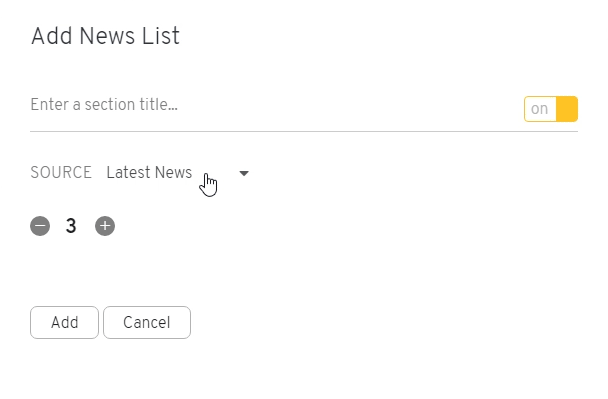Toggle the section title on switch
Screen dimensions: 608x399
pos(551,109)
